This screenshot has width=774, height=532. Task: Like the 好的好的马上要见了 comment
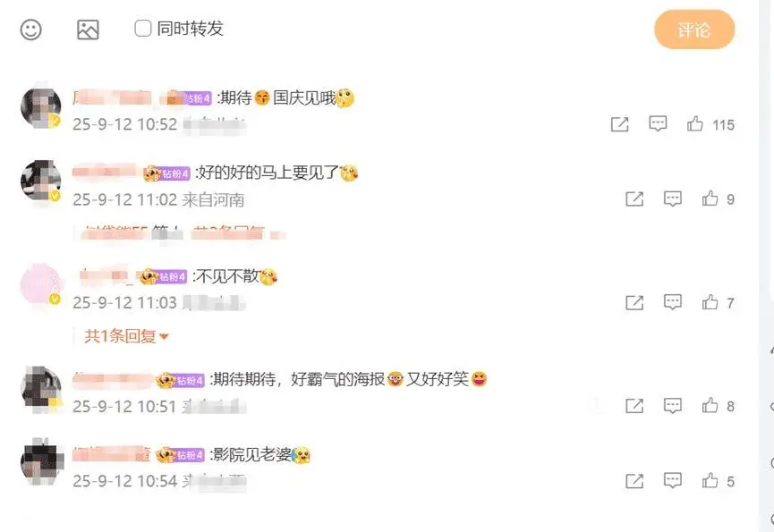(x=710, y=198)
